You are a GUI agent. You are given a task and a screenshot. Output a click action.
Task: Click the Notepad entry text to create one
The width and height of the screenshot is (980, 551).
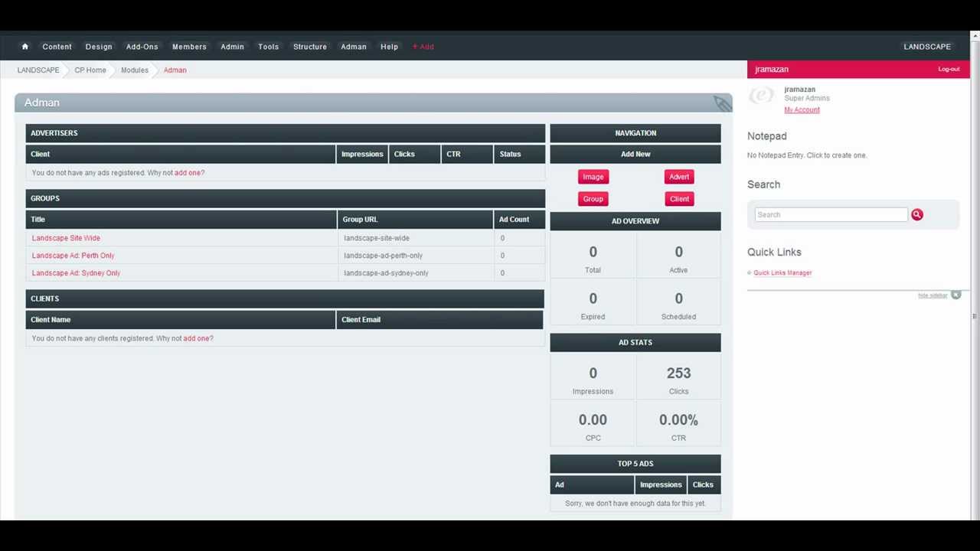[807, 155]
